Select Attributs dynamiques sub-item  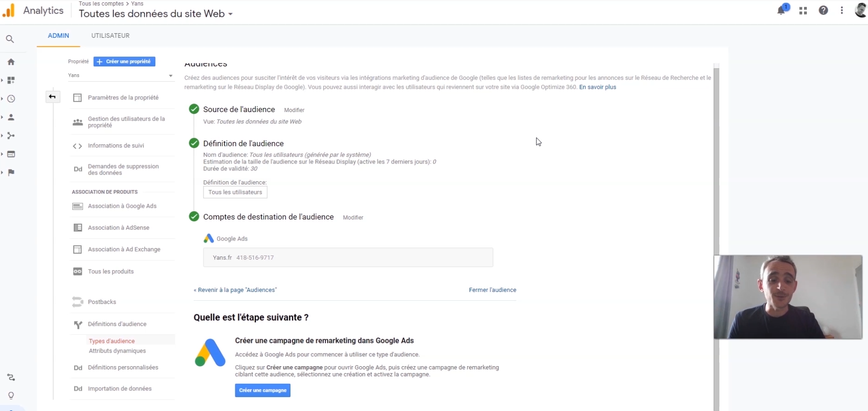click(x=117, y=351)
